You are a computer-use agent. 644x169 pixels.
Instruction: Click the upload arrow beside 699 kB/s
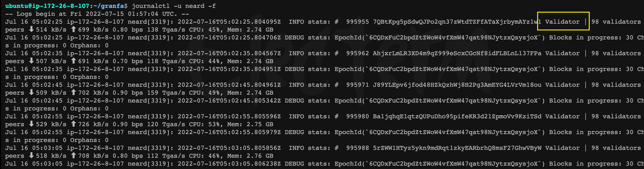click(73, 29)
